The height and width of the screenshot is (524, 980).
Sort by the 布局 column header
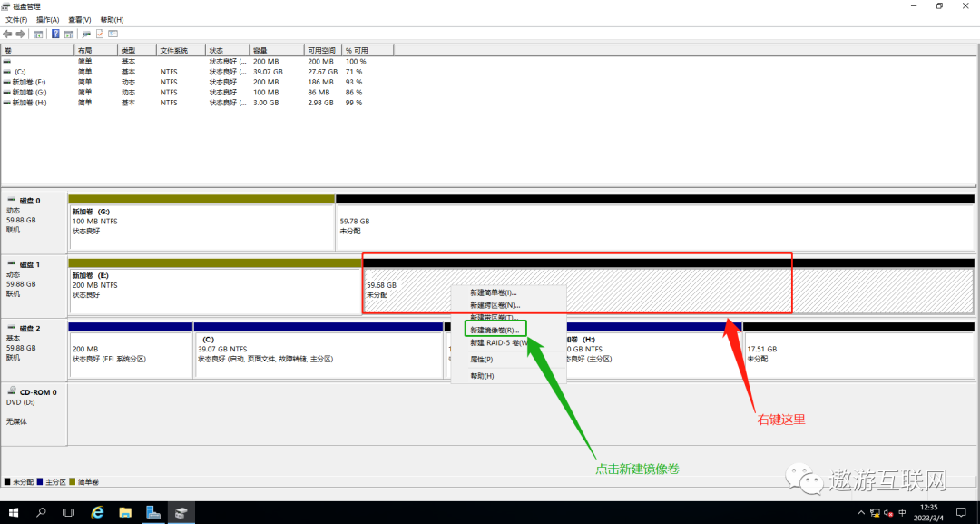tap(95, 50)
